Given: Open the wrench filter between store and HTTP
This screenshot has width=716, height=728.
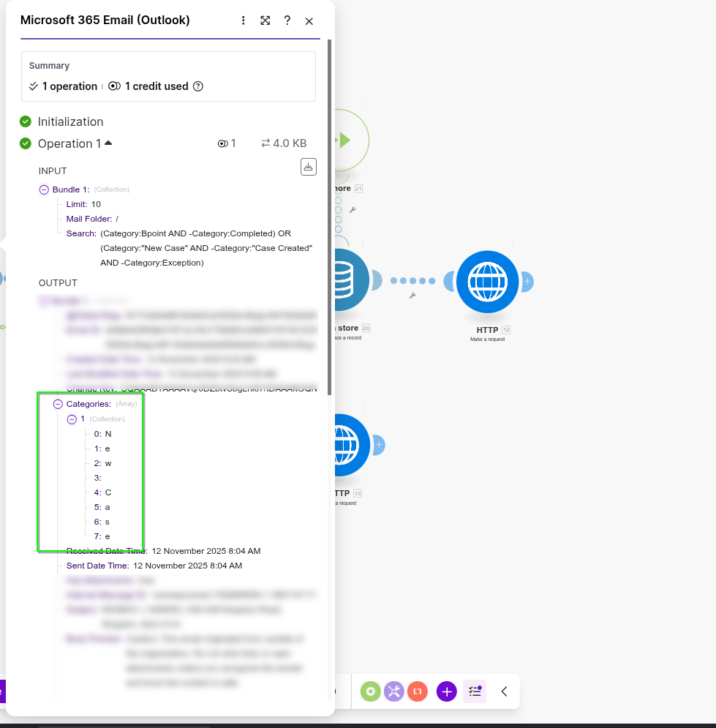Looking at the screenshot, I should pyautogui.click(x=412, y=296).
